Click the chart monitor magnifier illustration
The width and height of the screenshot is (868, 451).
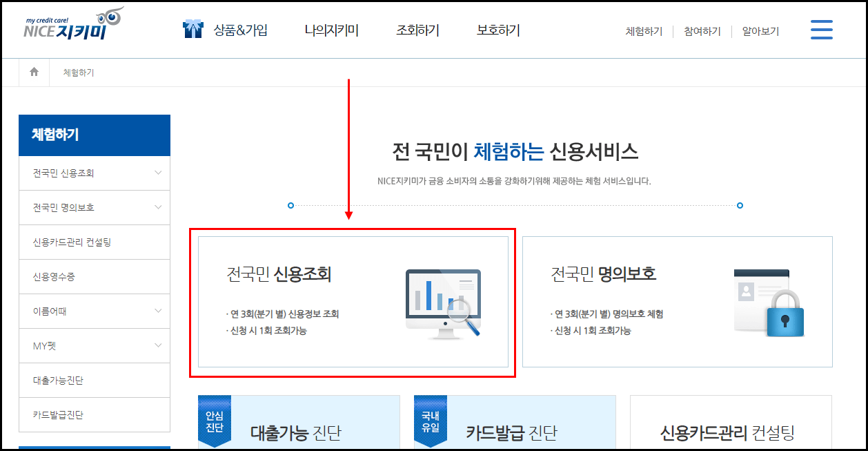(x=443, y=305)
